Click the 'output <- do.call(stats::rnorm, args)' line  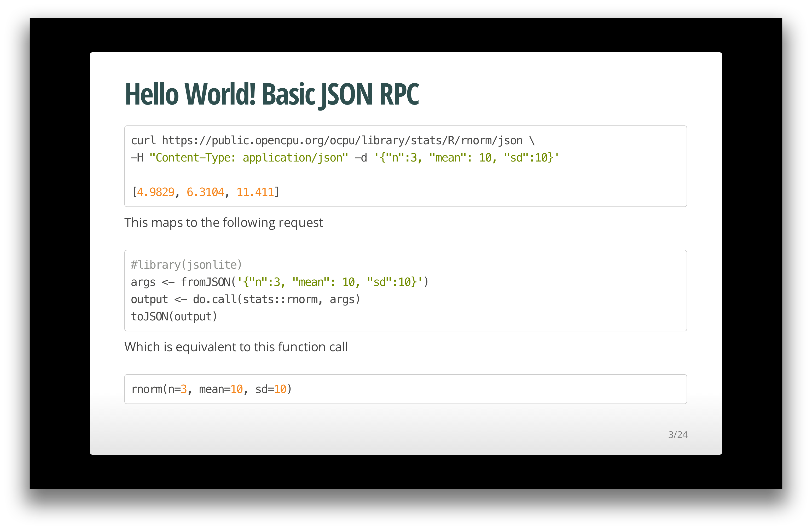point(245,299)
